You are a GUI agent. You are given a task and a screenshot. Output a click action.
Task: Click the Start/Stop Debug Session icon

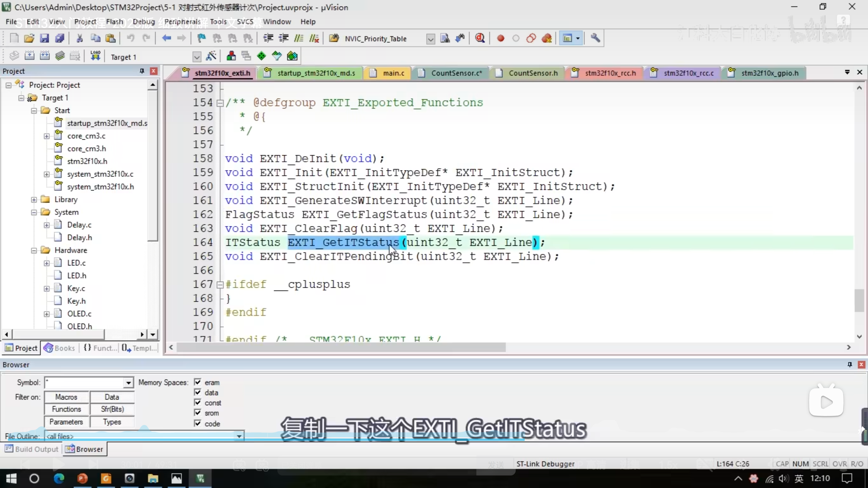480,38
